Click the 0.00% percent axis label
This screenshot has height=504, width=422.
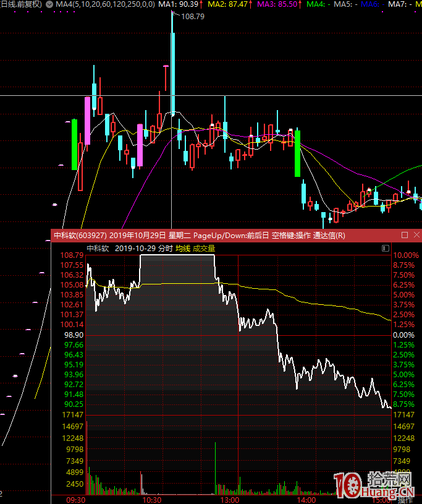[403, 335]
